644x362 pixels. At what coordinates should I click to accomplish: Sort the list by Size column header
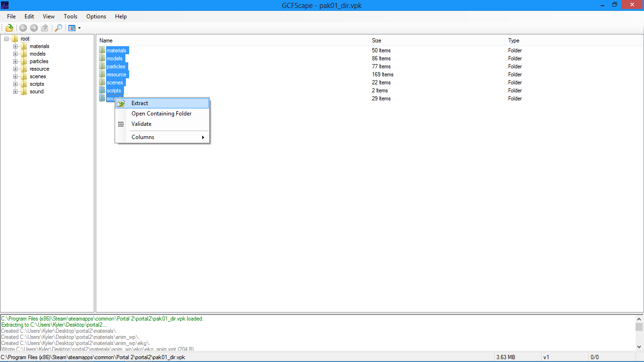[x=437, y=41]
